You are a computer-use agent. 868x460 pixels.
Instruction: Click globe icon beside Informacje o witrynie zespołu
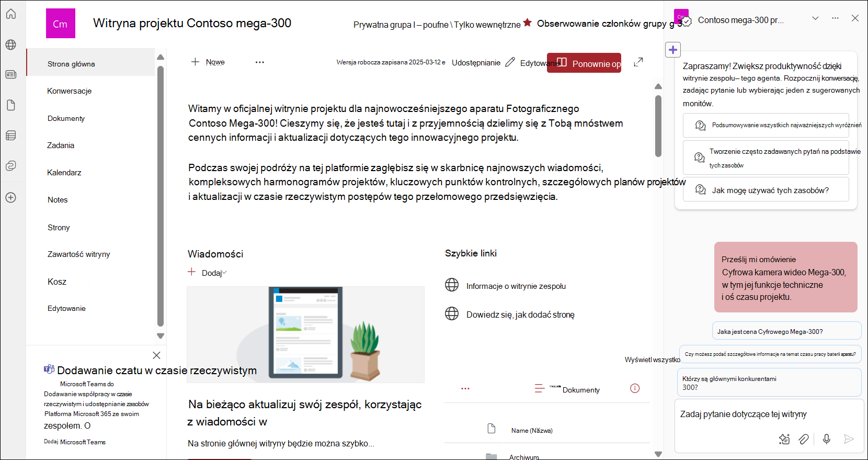point(452,285)
